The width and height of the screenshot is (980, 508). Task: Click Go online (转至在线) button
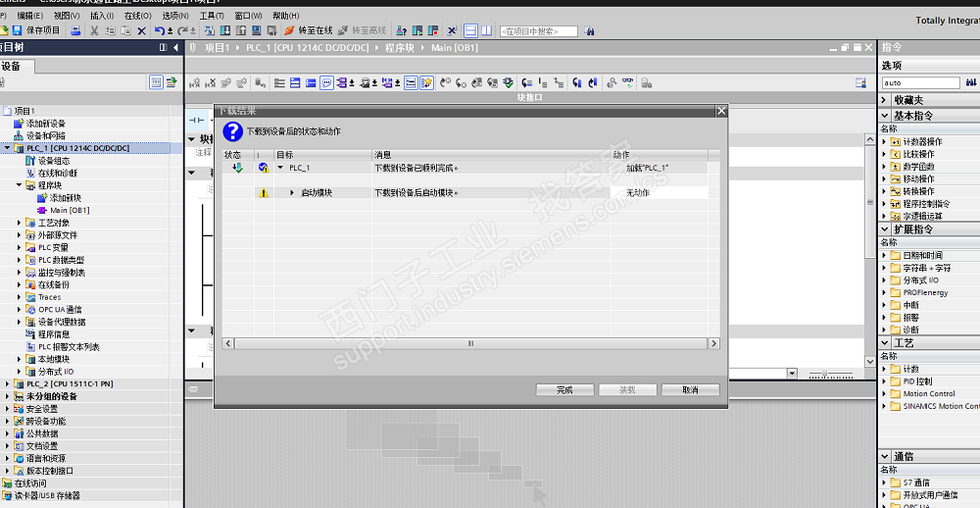[309, 30]
